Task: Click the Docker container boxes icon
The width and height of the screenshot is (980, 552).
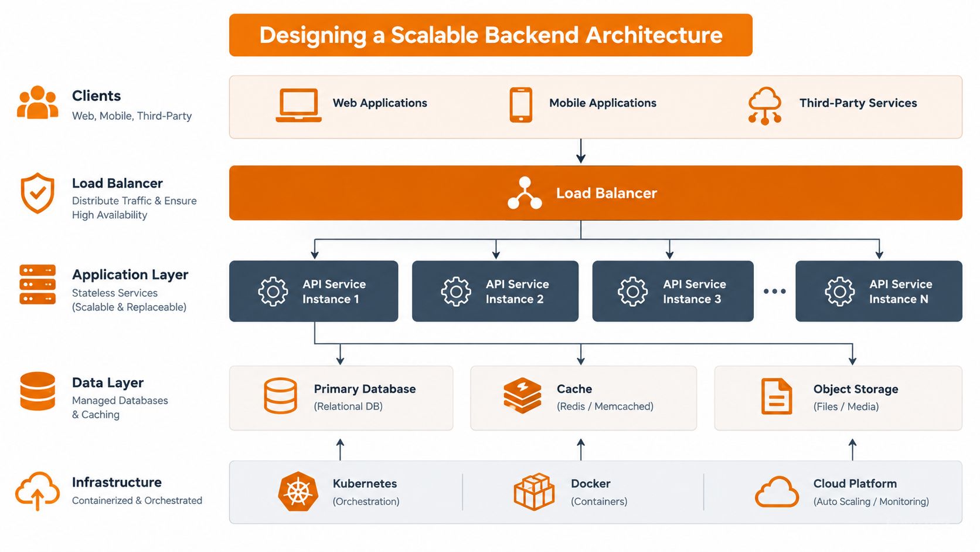Action: (x=534, y=492)
